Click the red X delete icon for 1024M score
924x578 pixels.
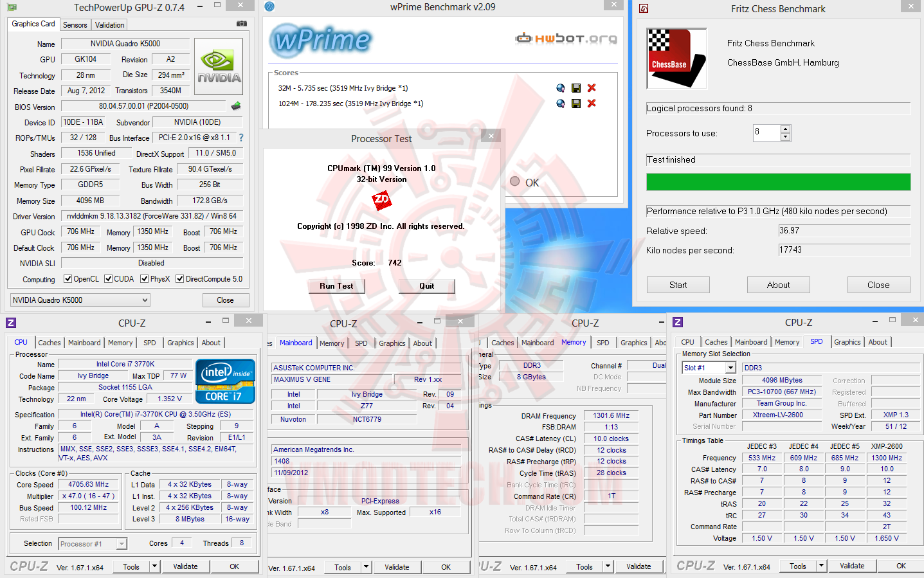coord(592,104)
